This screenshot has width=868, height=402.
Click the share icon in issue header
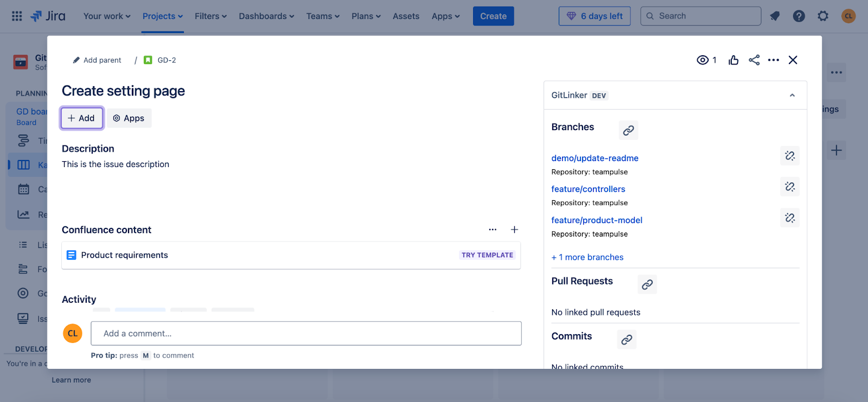[x=754, y=60]
